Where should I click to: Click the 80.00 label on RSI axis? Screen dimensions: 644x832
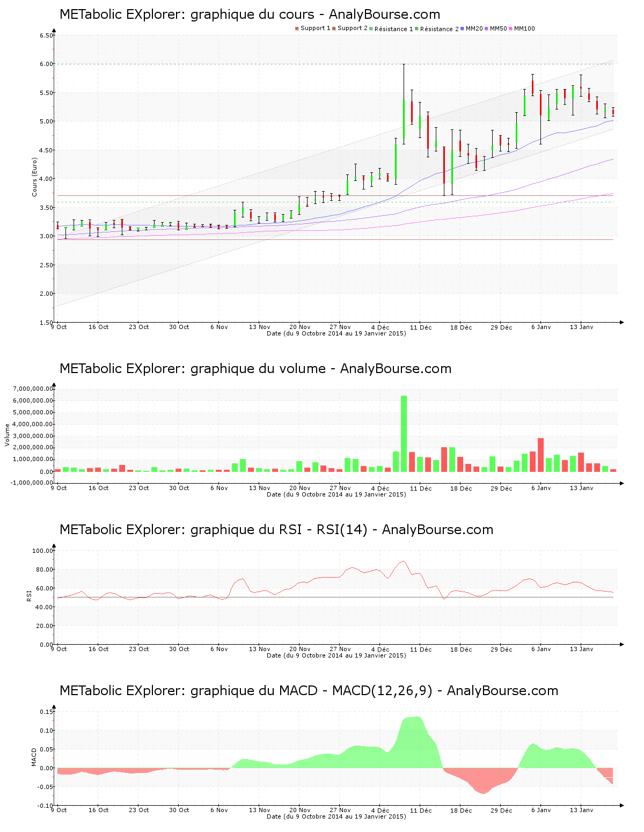pyautogui.click(x=45, y=570)
